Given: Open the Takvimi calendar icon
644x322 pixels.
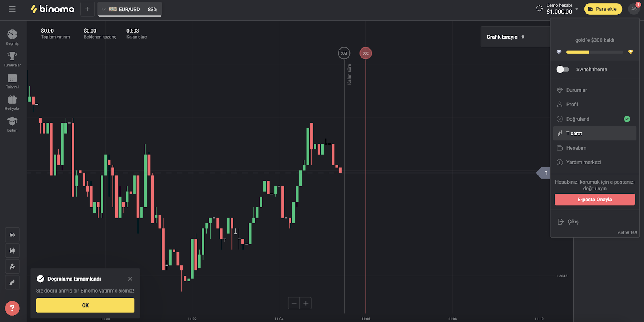Looking at the screenshot, I should coord(12,78).
